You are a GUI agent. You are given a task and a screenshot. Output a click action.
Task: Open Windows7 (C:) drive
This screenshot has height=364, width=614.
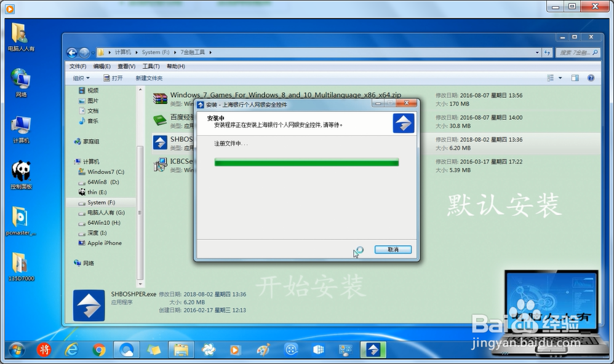click(102, 172)
